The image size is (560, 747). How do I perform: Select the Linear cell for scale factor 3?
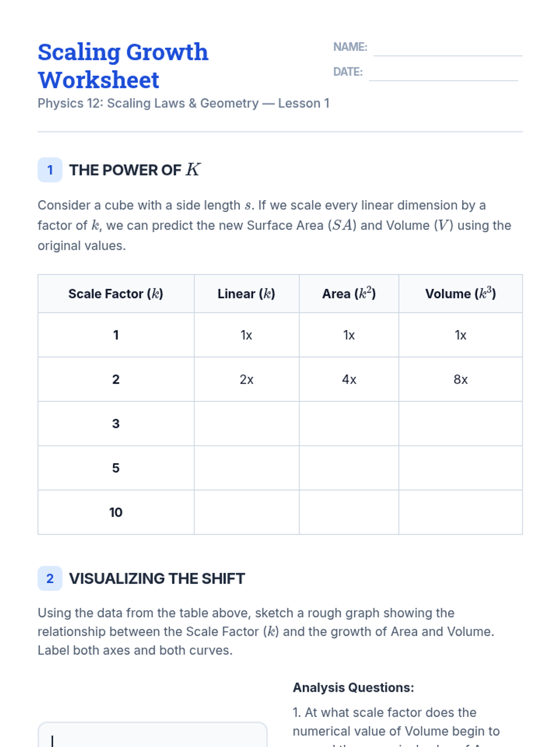246,423
